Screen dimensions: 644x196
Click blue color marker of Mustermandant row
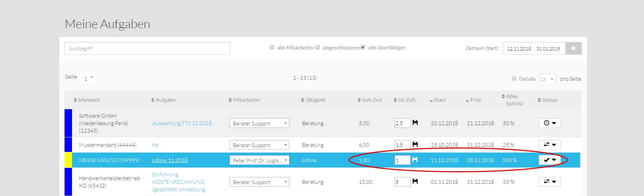(x=68, y=145)
